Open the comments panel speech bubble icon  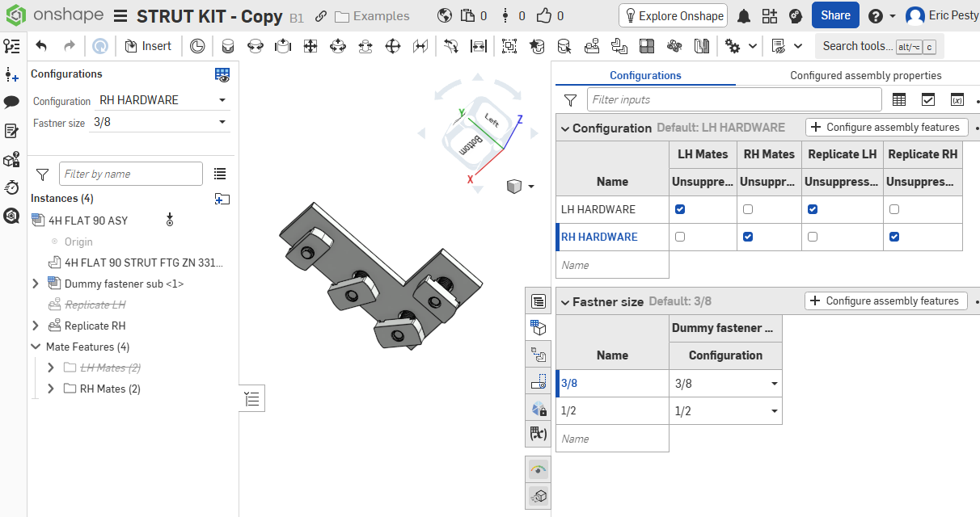pos(11,103)
